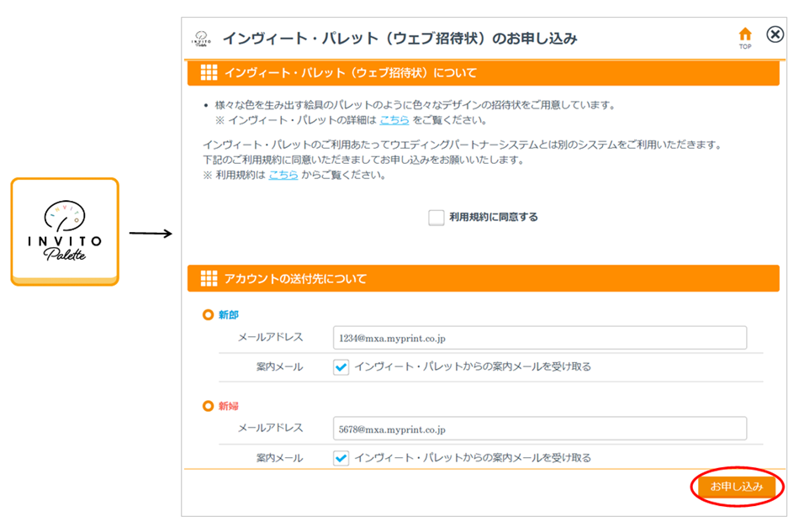Uncheck the groom's 案内メール checkbox
799x532 pixels.
coord(341,367)
